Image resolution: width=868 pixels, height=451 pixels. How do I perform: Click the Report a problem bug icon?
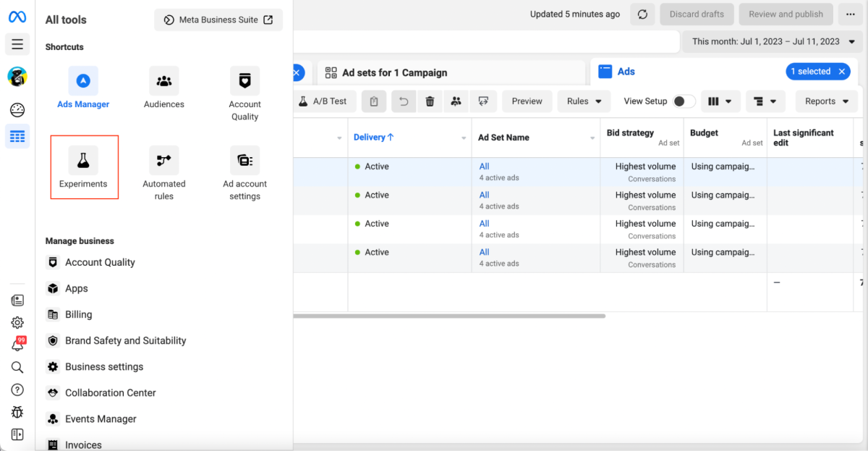point(17,412)
